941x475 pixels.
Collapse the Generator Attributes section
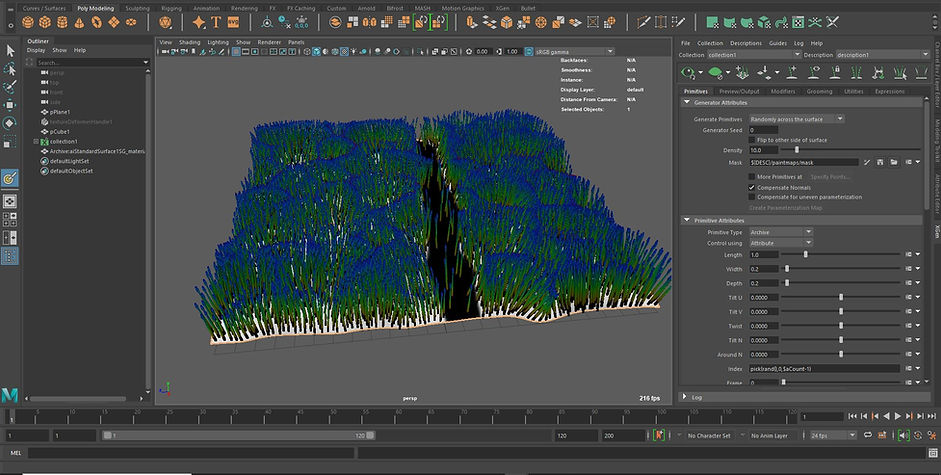tap(687, 103)
